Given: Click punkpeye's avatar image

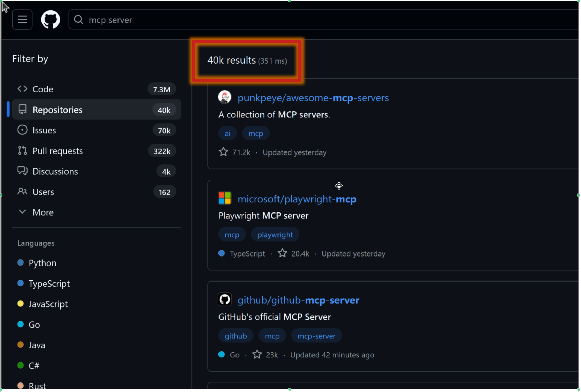Looking at the screenshot, I should [x=224, y=97].
